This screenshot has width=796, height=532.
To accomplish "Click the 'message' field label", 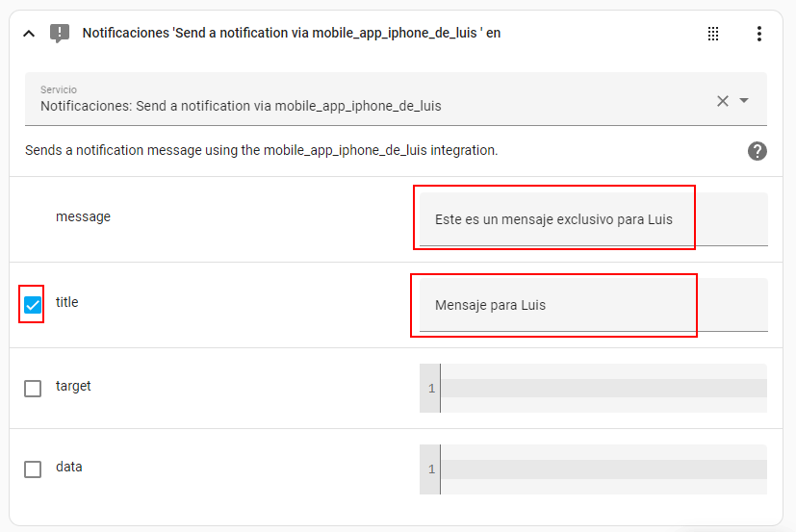I will [x=83, y=217].
